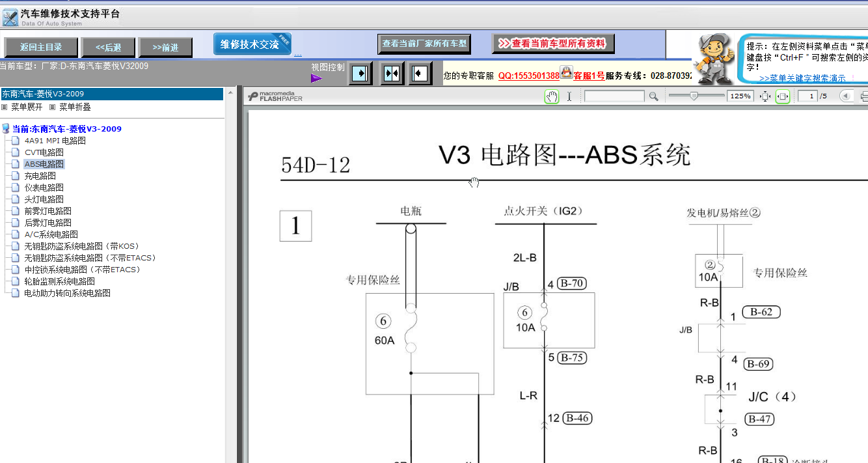Select the FlashPaper hand pan tool
This screenshot has height=463, width=868.
pos(552,96)
